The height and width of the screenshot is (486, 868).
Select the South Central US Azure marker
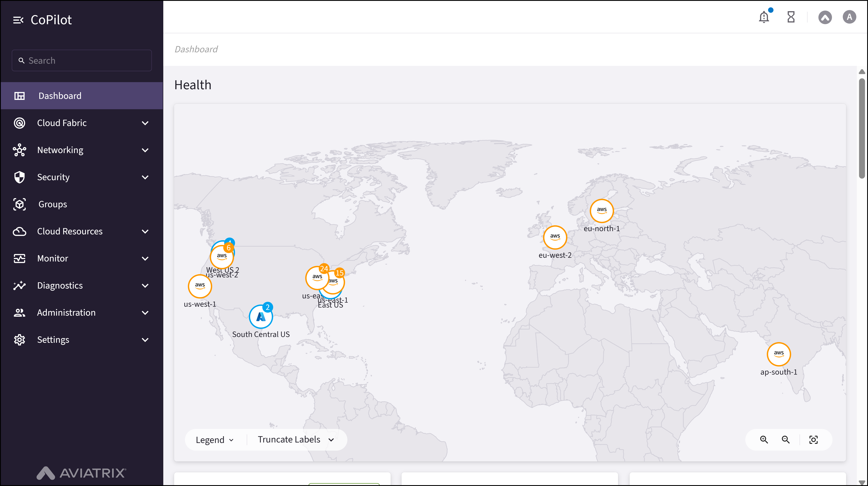point(260,316)
